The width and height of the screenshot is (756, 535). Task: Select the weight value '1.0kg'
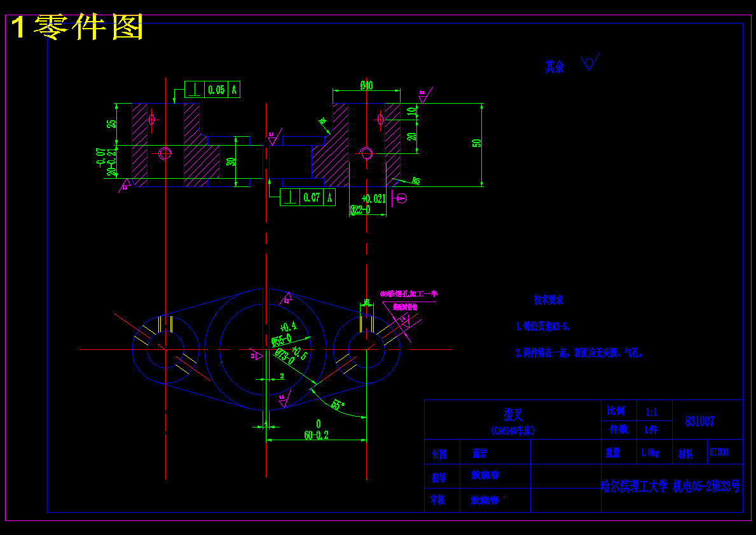coord(651,453)
